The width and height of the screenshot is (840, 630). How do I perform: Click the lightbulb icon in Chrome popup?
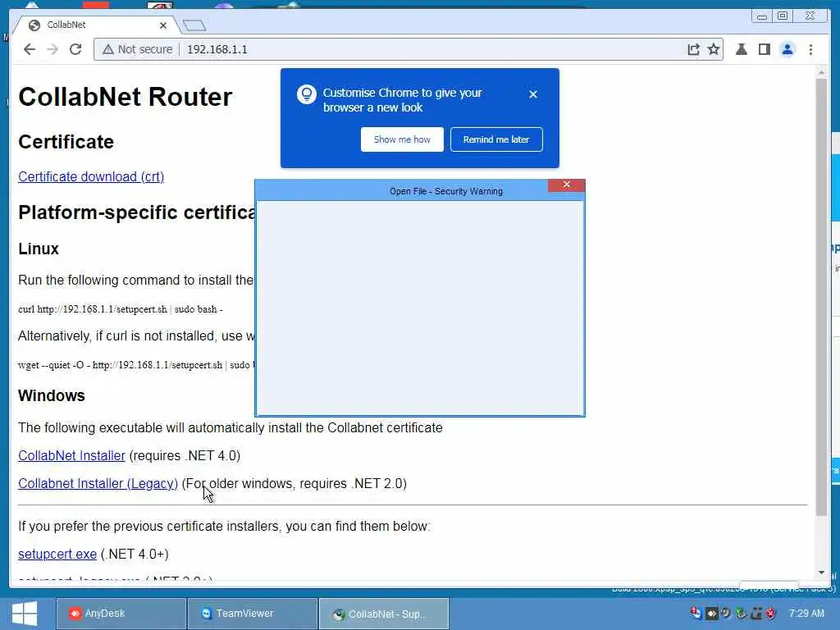[x=307, y=95]
